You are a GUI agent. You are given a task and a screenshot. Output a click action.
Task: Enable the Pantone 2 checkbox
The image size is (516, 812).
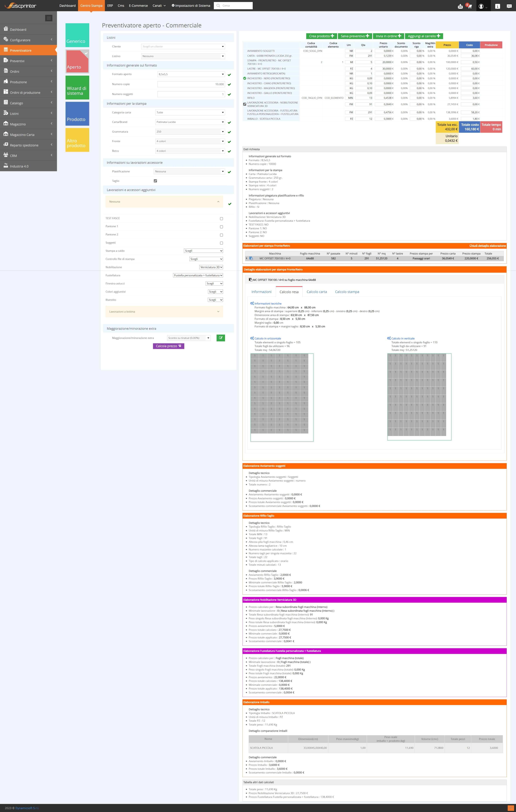221,235
